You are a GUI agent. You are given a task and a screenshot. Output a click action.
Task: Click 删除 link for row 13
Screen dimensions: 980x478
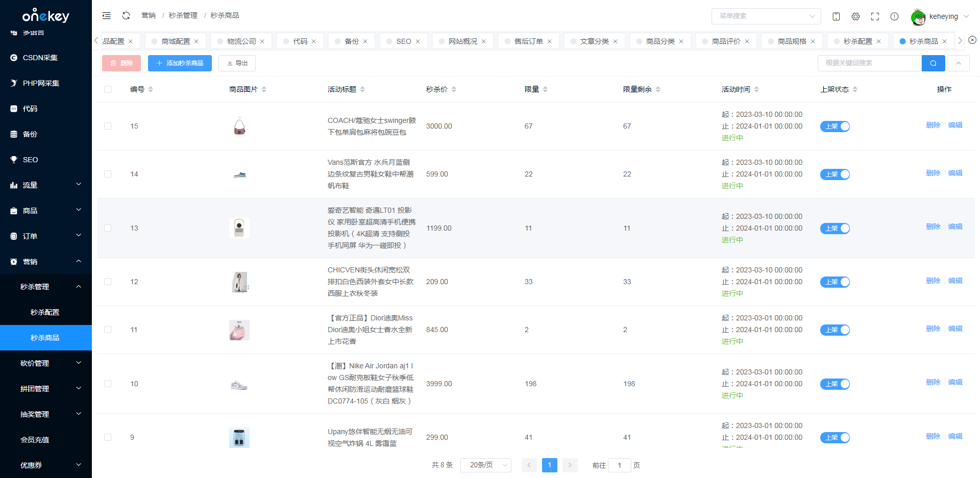click(x=933, y=227)
